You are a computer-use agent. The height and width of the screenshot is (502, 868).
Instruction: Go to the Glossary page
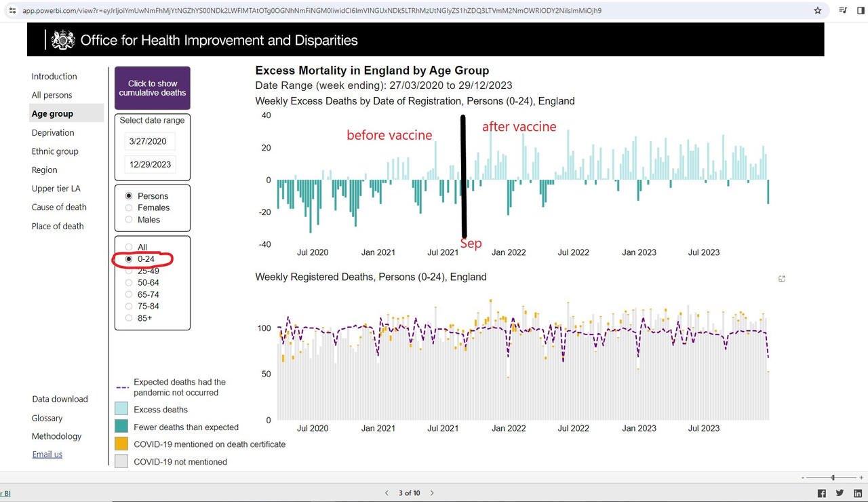(x=47, y=418)
